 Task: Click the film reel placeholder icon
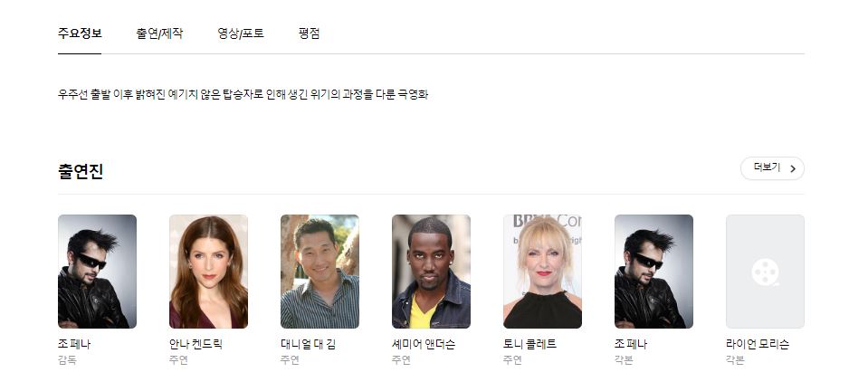[765, 272]
